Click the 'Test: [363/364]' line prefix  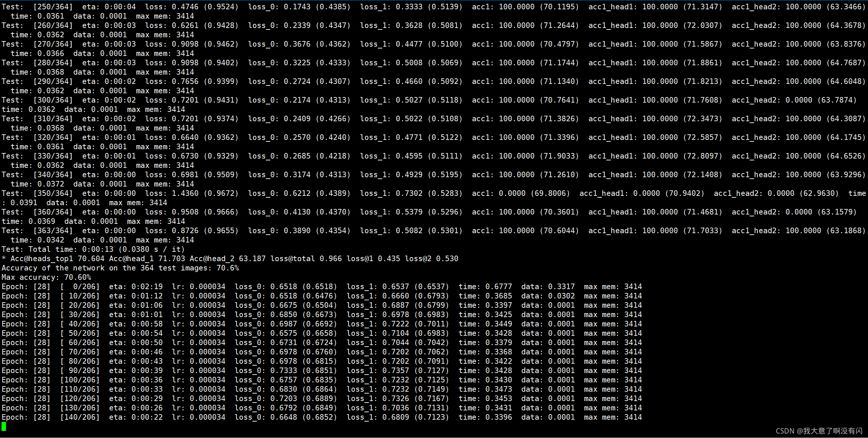click(x=37, y=231)
